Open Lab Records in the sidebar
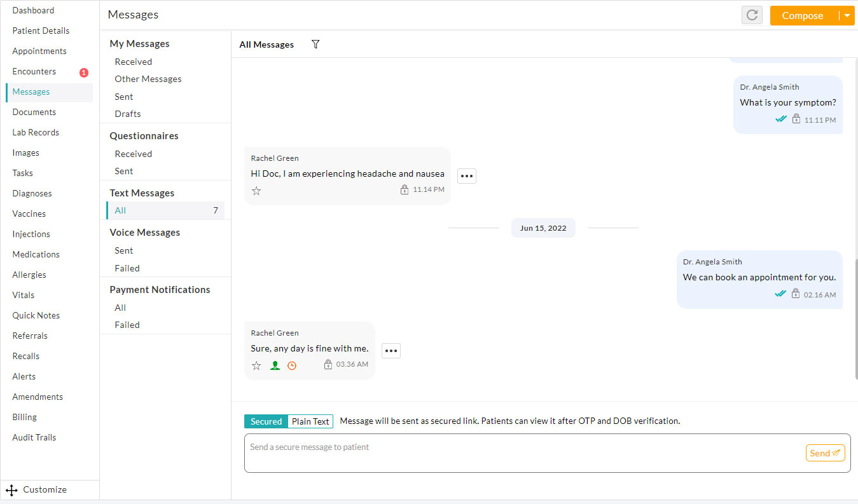This screenshot has width=858, height=504. tap(36, 132)
